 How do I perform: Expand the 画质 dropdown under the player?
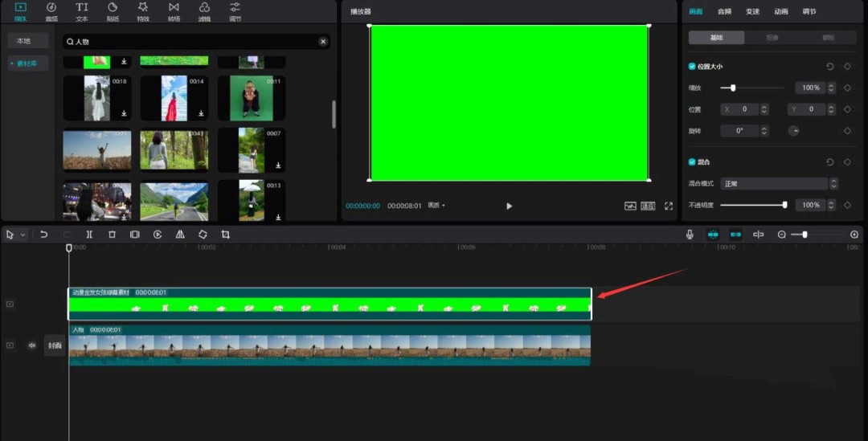click(x=436, y=206)
